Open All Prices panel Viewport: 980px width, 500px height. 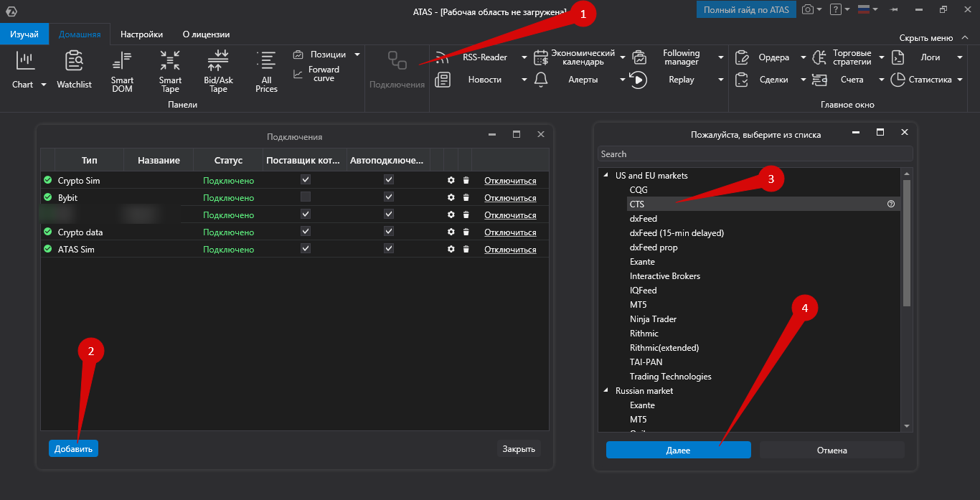(266, 72)
